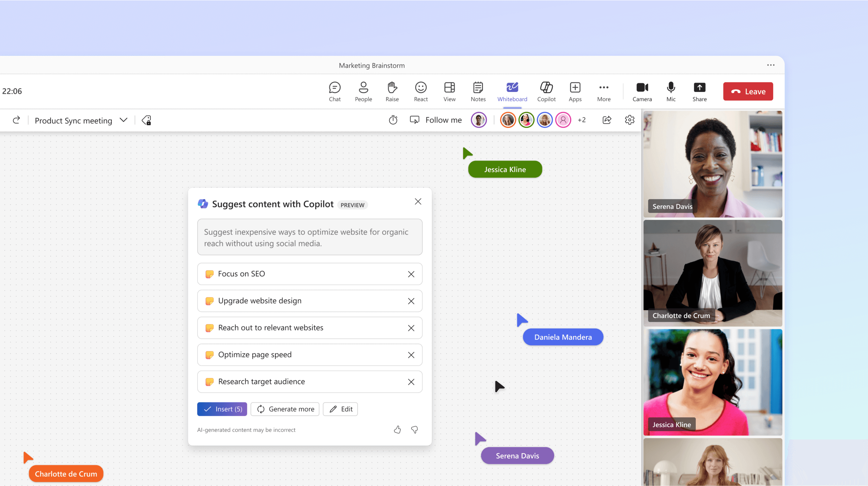Mute the Microphone
868x486 pixels.
(x=671, y=91)
